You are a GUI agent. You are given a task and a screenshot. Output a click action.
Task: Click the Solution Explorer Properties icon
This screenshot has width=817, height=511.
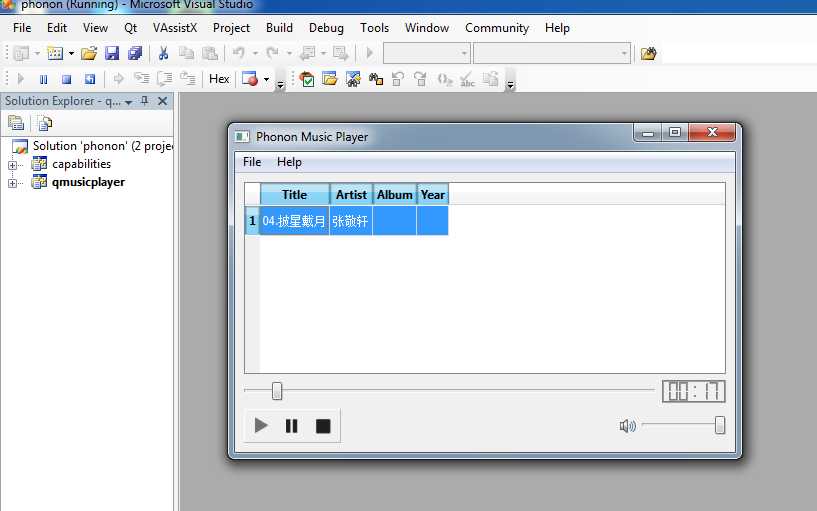pos(16,123)
